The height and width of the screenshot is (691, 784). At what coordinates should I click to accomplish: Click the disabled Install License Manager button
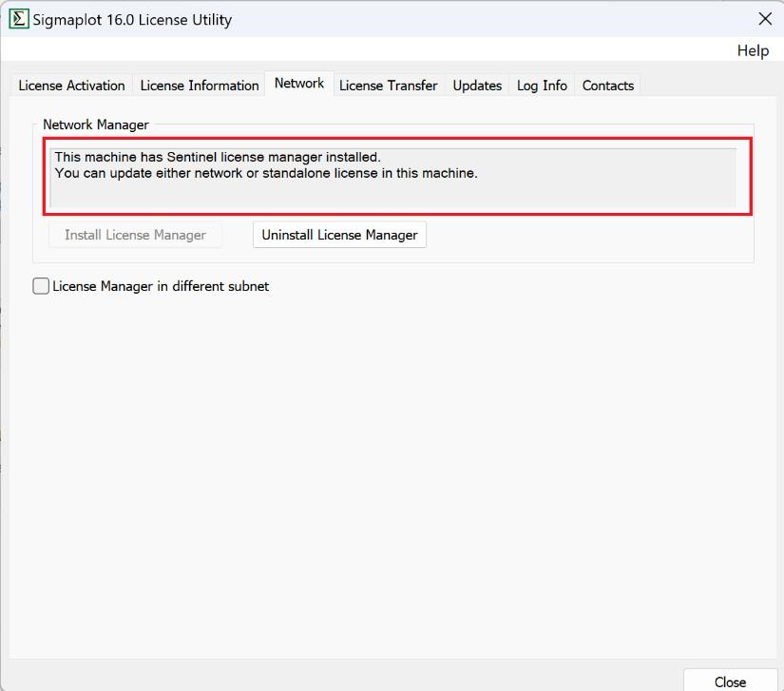pyautogui.click(x=135, y=235)
